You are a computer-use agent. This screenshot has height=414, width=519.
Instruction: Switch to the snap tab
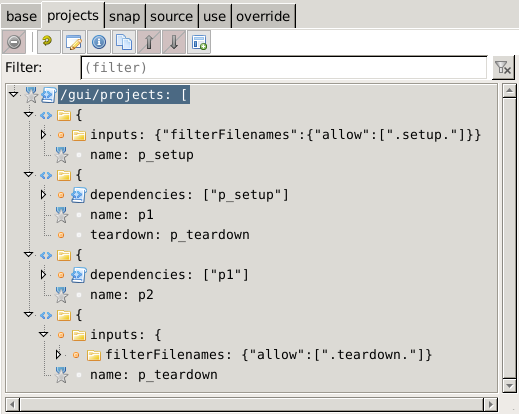125,16
